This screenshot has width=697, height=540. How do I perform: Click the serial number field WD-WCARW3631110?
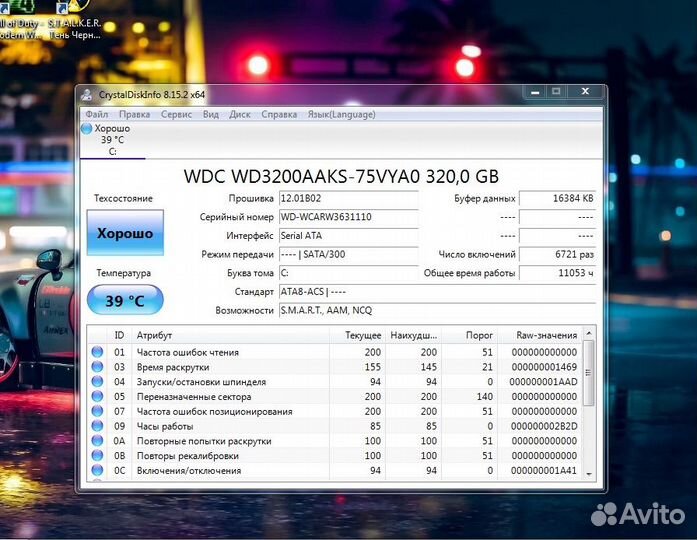pyautogui.click(x=348, y=217)
